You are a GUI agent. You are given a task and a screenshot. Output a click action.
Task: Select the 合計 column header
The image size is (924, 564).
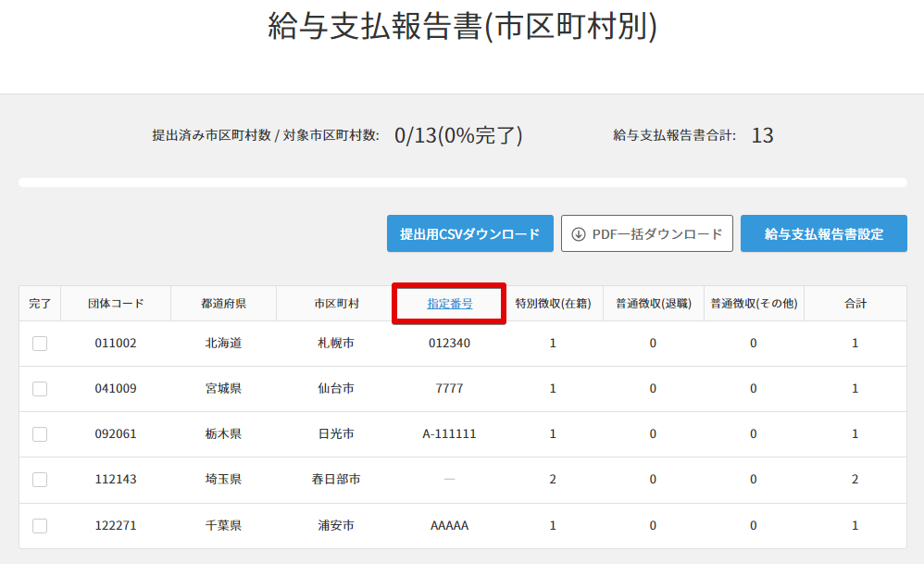click(x=855, y=304)
